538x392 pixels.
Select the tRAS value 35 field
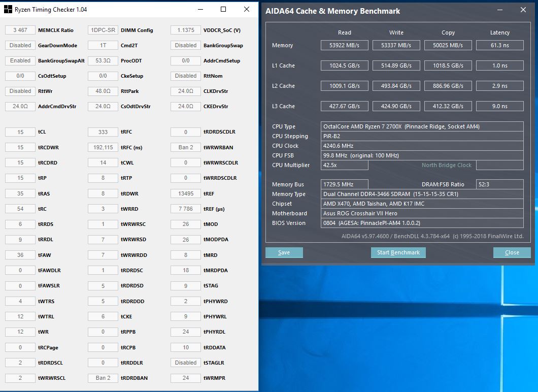pyautogui.click(x=20, y=193)
